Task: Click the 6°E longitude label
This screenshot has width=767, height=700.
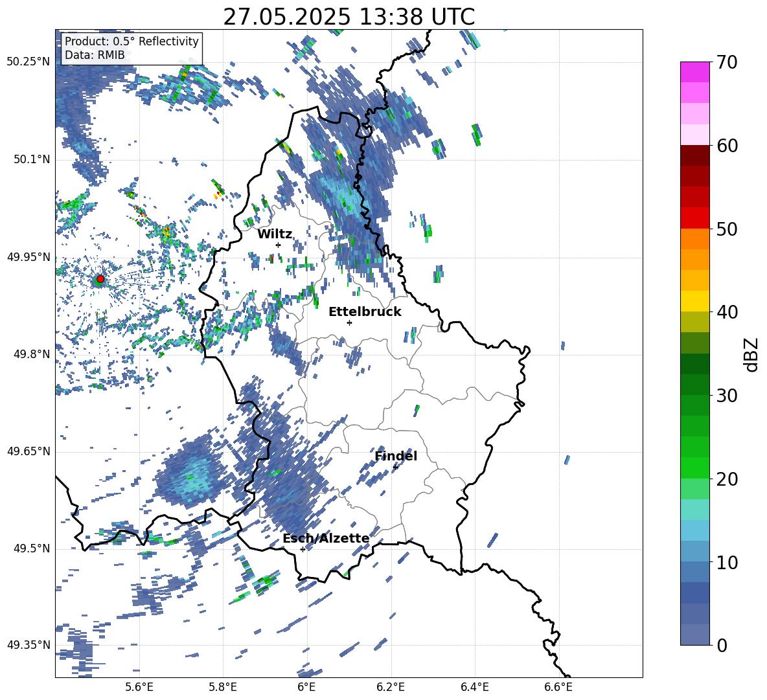Action: pyautogui.click(x=306, y=688)
